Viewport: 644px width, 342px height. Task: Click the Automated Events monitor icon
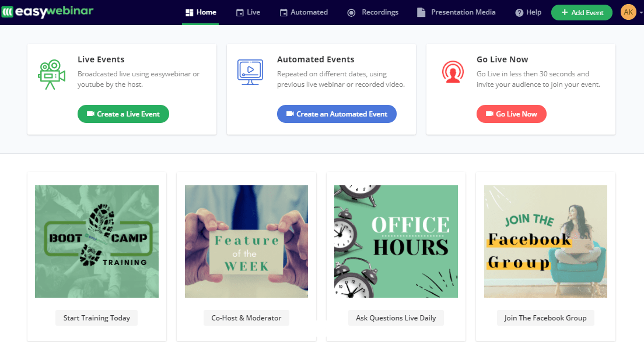click(x=250, y=72)
